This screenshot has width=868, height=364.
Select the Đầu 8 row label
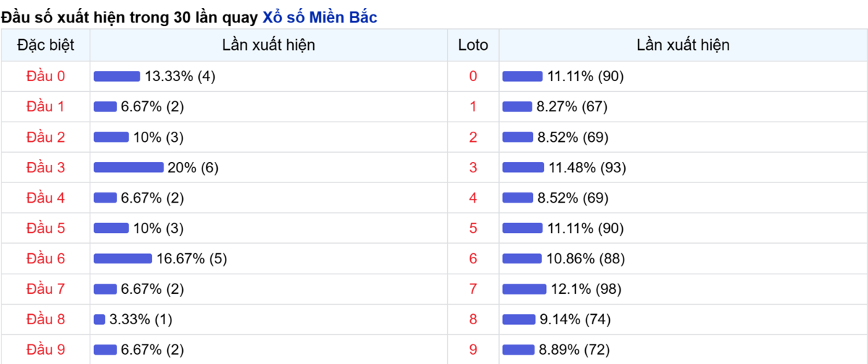click(46, 319)
